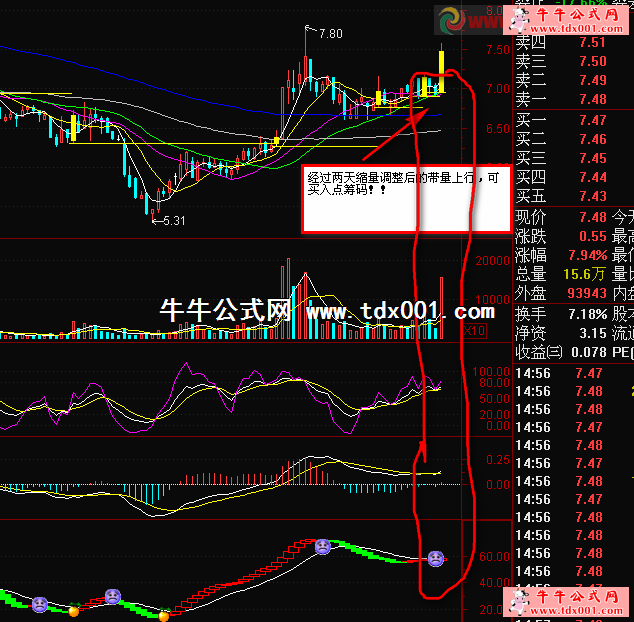
Task: Click the tallest red volume bar
Action: 288,298
